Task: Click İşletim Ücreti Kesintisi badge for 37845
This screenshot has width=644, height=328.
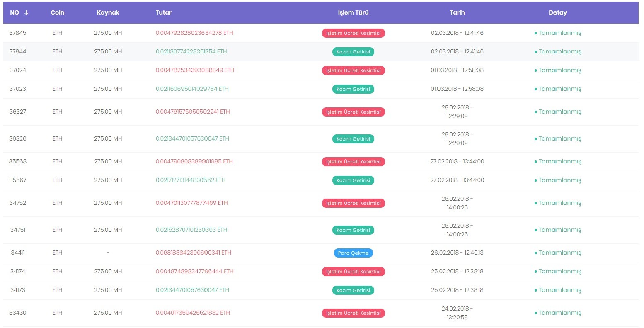Action: coord(353,33)
